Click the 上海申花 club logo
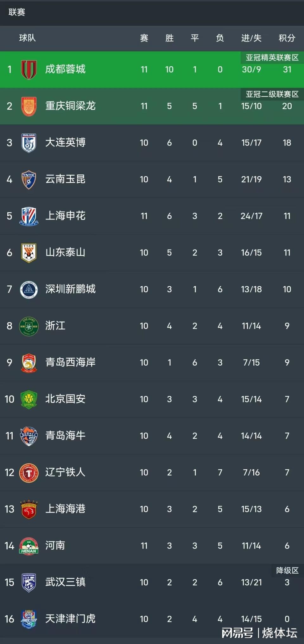This screenshot has height=644, width=304. point(29,216)
